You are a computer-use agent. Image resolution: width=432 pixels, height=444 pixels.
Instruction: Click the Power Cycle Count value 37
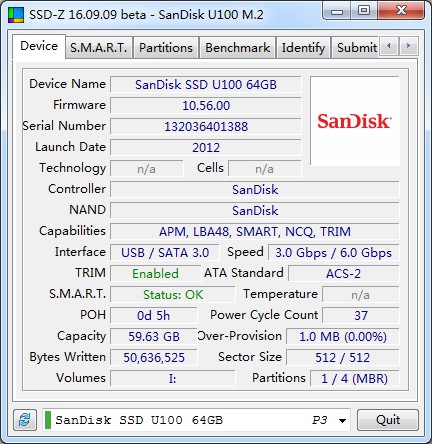(360, 316)
